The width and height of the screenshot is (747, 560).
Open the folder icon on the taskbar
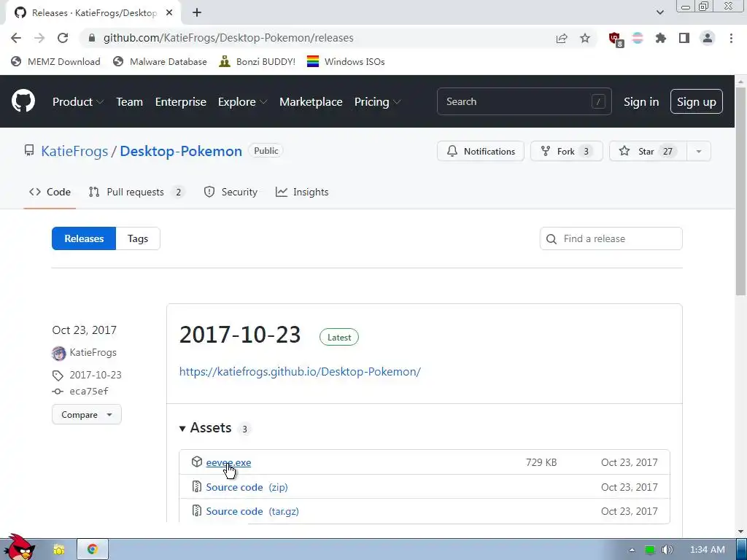click(58, 550)
